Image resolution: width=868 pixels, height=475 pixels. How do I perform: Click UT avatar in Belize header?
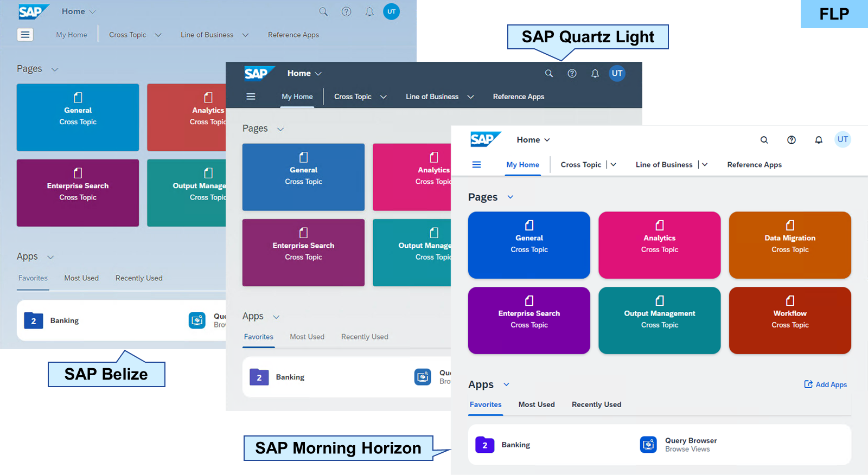[x=391, y=11]
